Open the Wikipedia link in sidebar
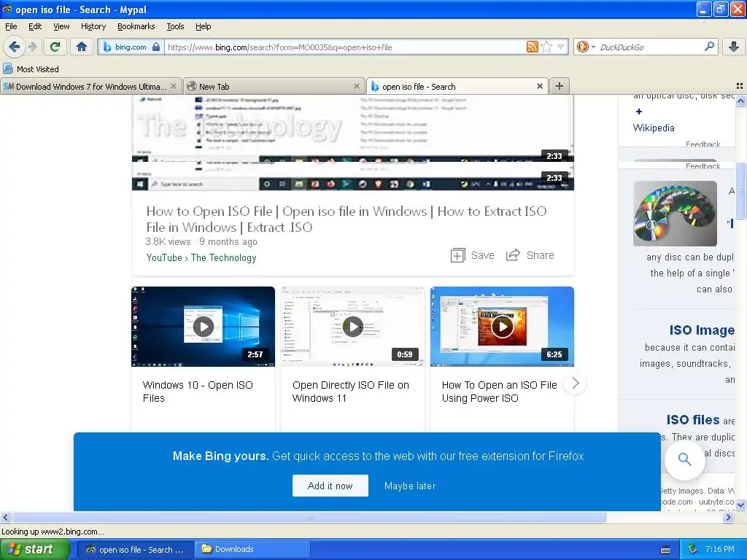This screenshot has width=747, height=560. coord(654,128)
